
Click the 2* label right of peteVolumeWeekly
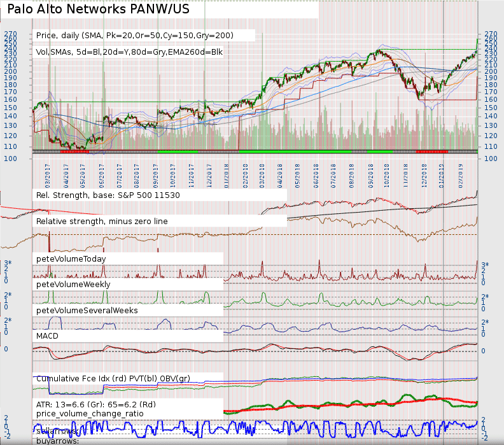[485, 297]
